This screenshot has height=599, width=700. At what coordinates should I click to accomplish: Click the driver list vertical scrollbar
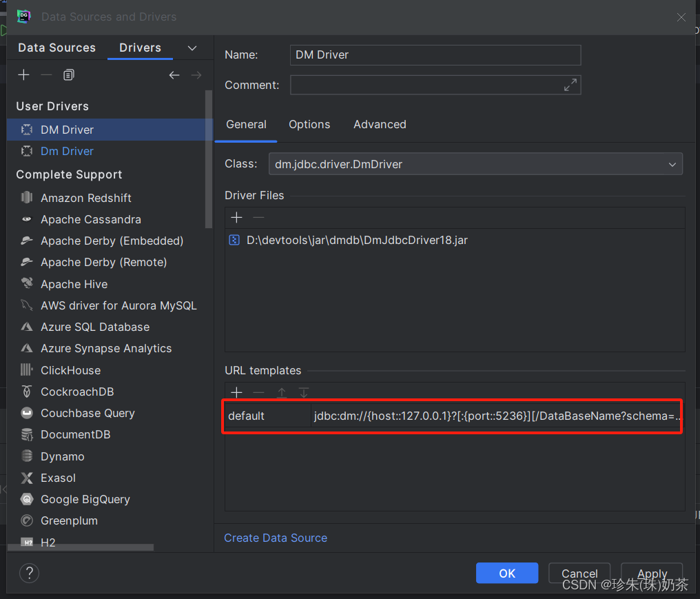pos(209,159)
